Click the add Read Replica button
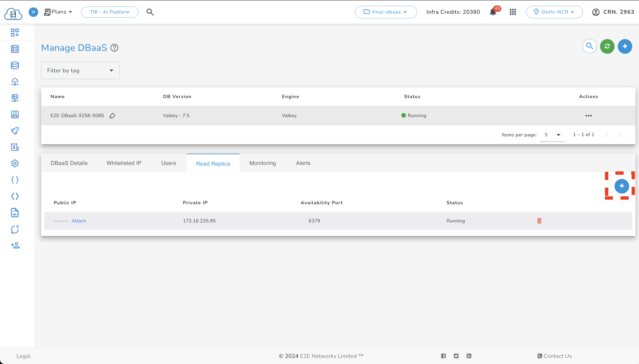Image resolution: width=639 pixels, height=364 pixels. pyautogui.click(x=622, y=186)
